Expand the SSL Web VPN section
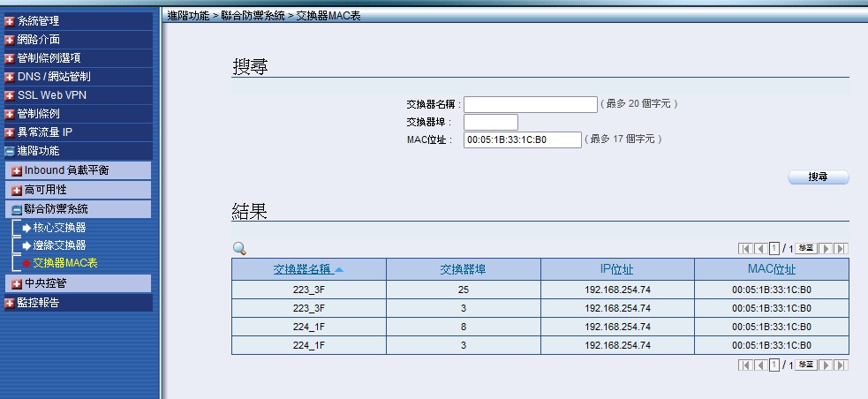Viewport: 868px width, 399px height. pyautogui.click(x=51, y=95)
